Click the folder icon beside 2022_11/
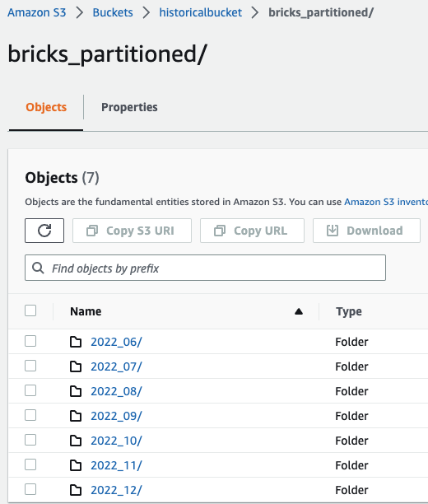This screenshot has width=428, height=504. (x=76, y=465)
